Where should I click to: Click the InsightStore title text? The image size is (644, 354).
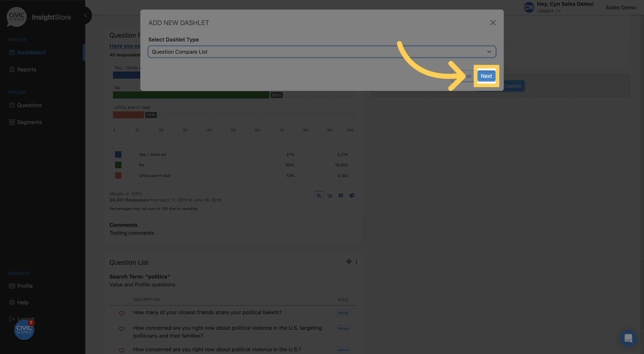tap(51, 17)
